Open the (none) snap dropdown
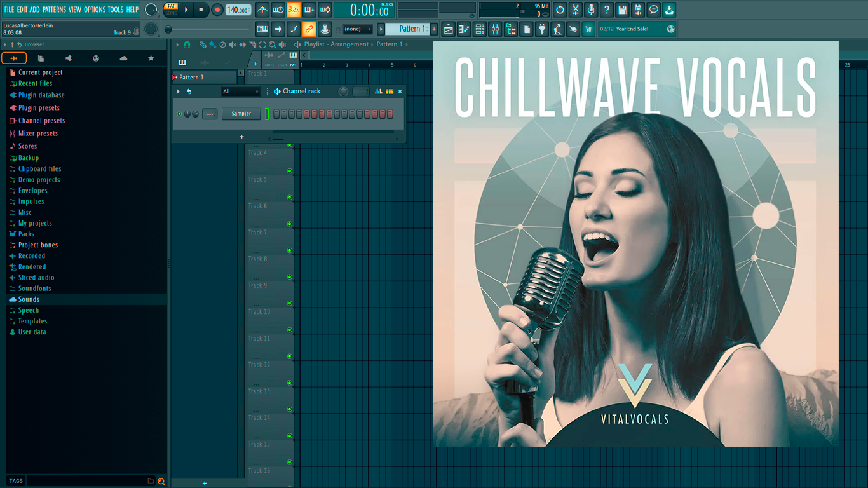The width and height of the screenshot is (868, 488). pos(357,29)
